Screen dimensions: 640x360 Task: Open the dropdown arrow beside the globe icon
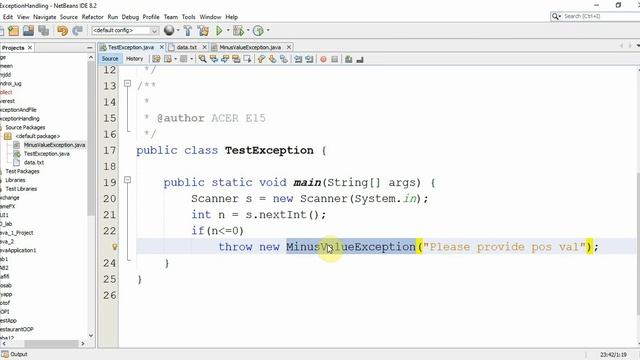pos(178,31)
